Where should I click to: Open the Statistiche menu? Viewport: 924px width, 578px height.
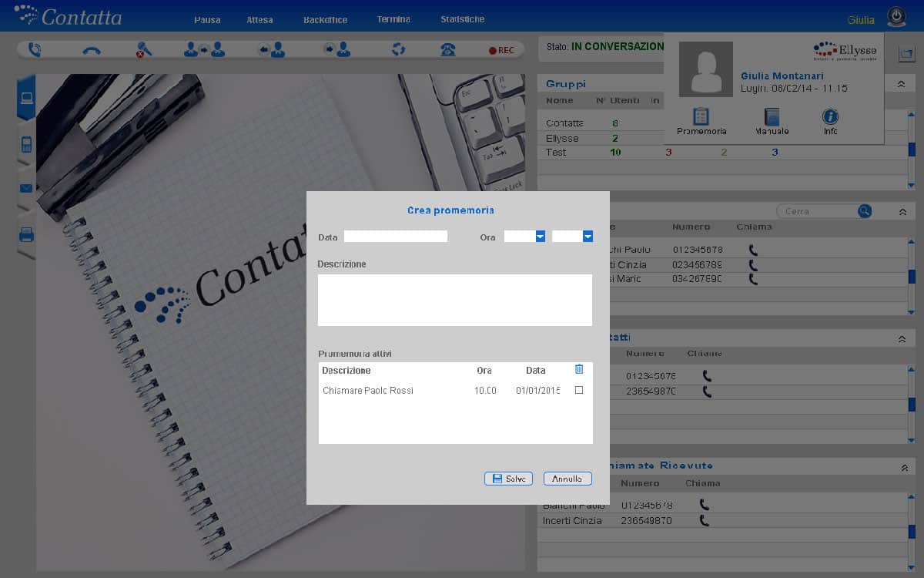coord(462,19)
